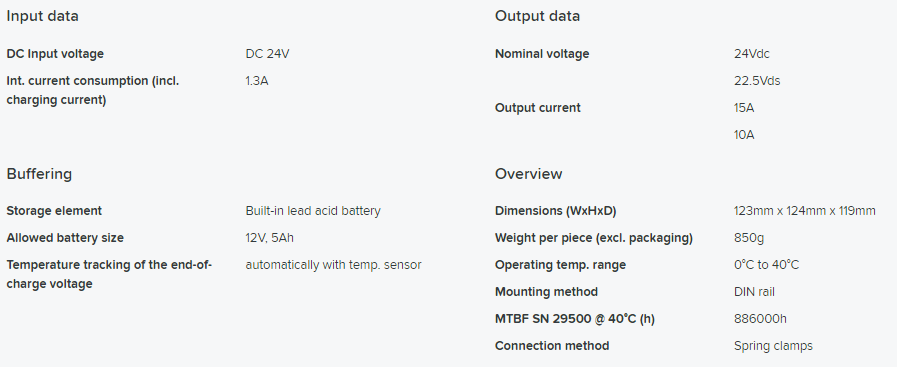Click the Overview section heading
This screenshot has height=367, width=897.
529,174
